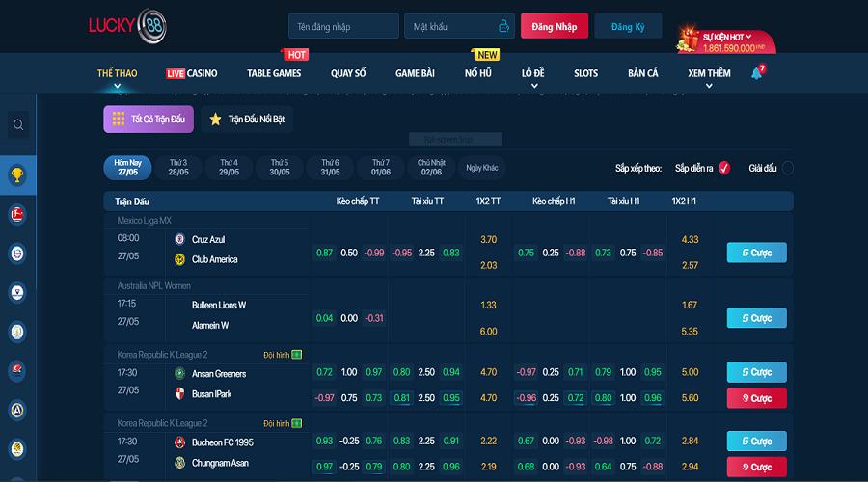Screen dimensions: 868x482
Task: Click red Cược button for Busan IPark row
Action: [757, 398]
